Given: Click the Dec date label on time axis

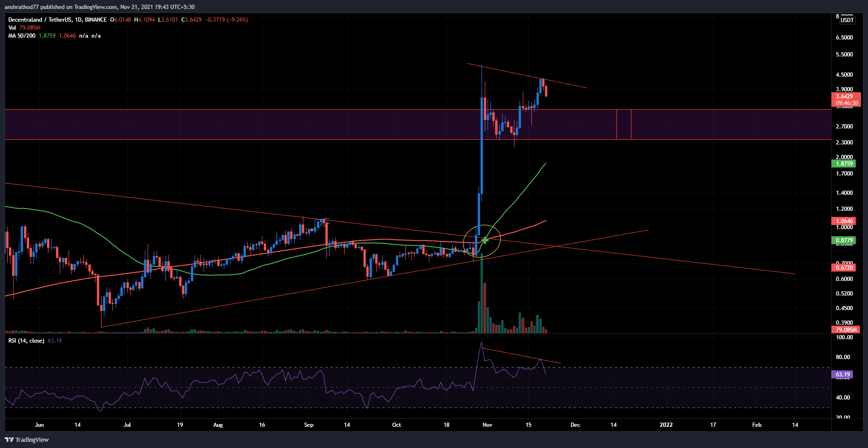Looking at the screenshot, I should tap(575, 425).
